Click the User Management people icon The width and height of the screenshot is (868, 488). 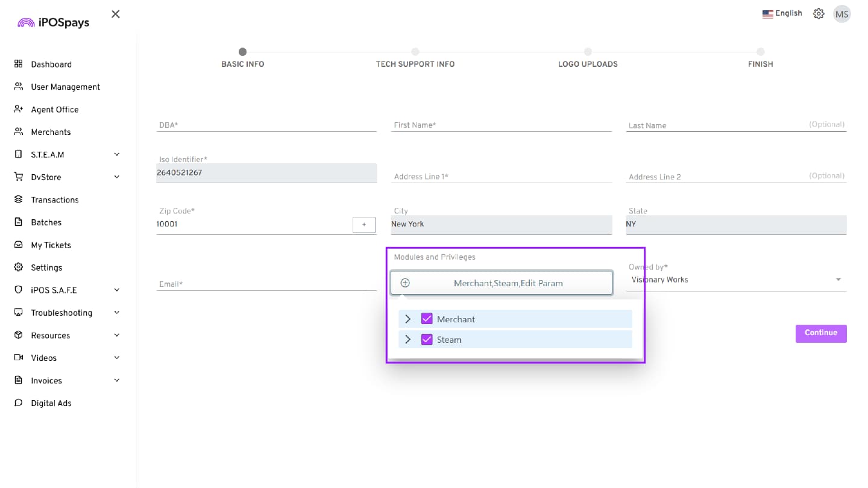(x=18, y=87)
